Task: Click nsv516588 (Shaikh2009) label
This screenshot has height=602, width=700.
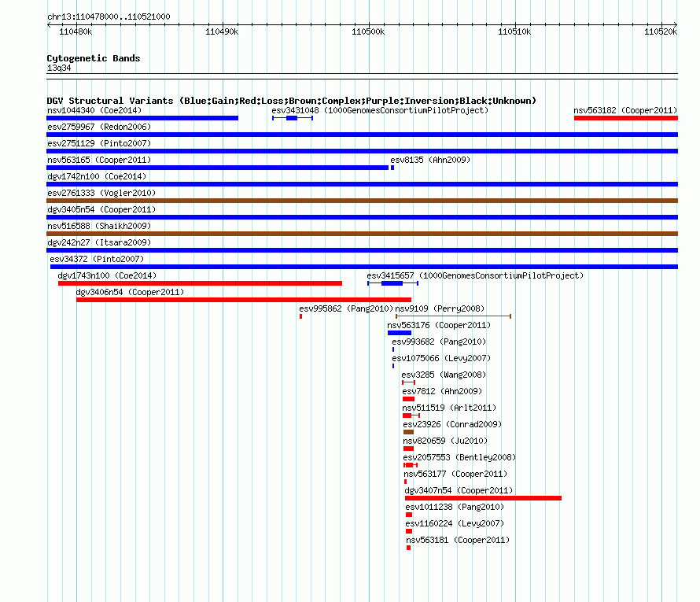Action: tap(99, 226)
